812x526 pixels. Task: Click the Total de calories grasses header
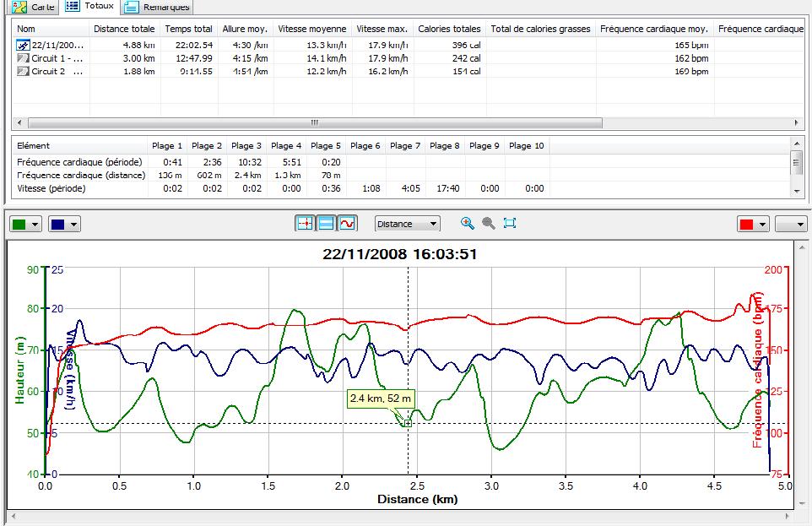[541, 29]
